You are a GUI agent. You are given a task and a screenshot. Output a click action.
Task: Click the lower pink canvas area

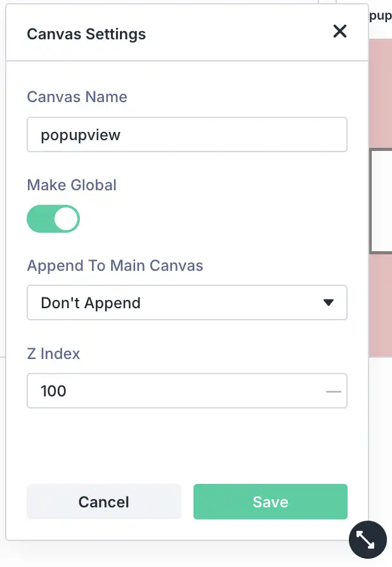click(381, 304)
